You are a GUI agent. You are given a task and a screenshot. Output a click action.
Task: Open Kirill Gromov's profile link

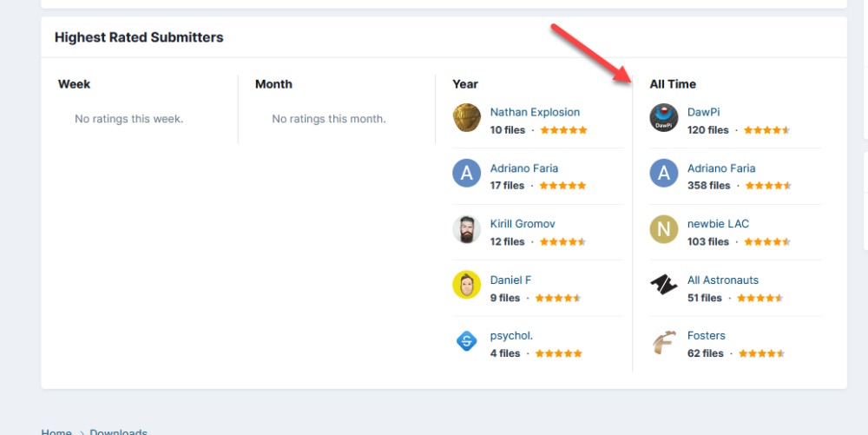(523, 224)
